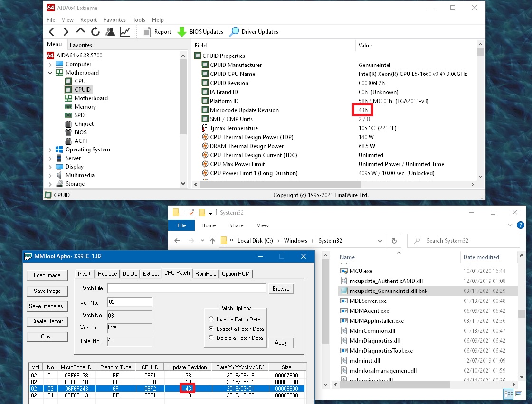Screen dimensions: 532x404
Task: Go forward with AIDA64 forward arrow
Action: coord(66,32)
